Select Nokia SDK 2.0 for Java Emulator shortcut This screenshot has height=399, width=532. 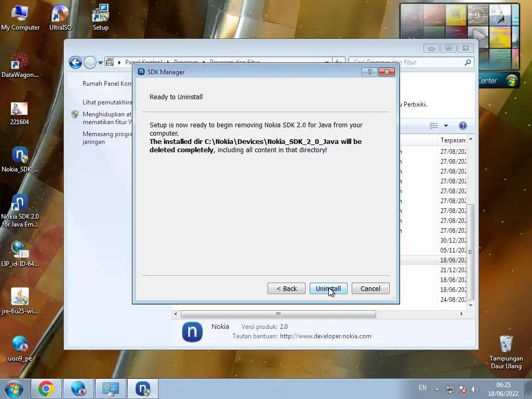(x=20, y=210)
